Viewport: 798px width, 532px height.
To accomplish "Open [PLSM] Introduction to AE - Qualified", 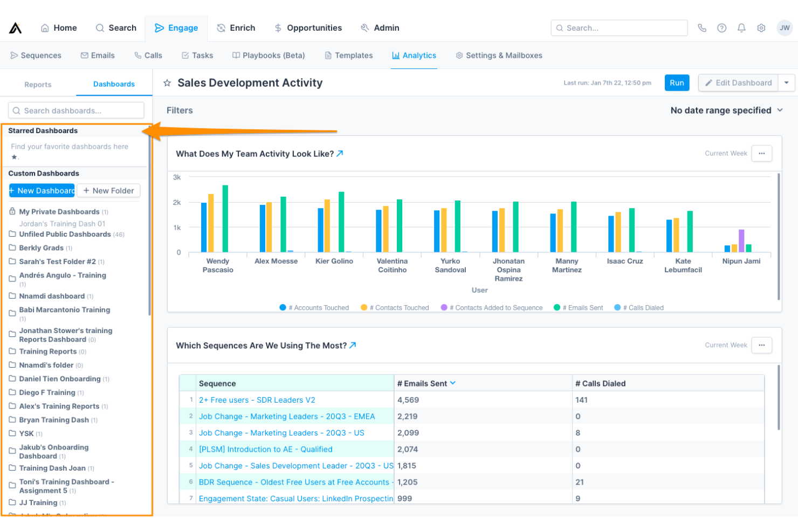I will click(265, 450).
